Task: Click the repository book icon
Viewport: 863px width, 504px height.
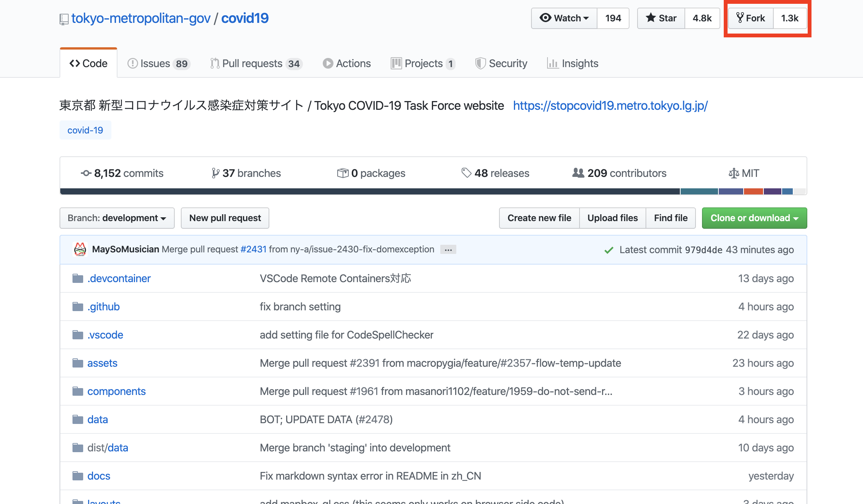Action: click(64, 19)
